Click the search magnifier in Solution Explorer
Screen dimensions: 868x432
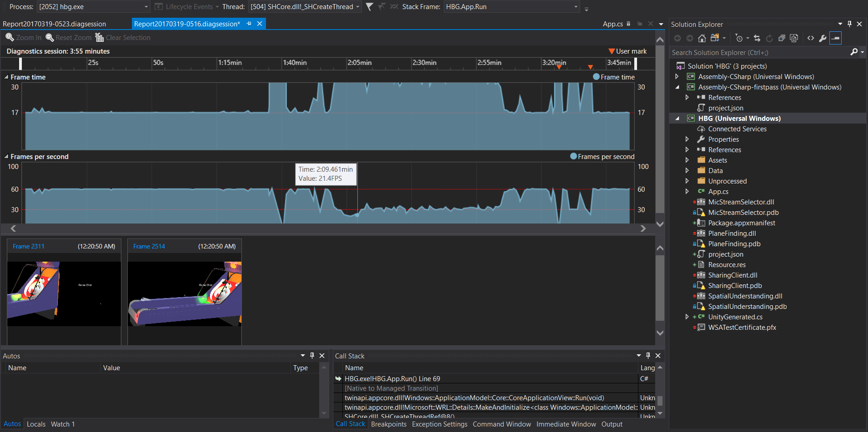(855, 52)
